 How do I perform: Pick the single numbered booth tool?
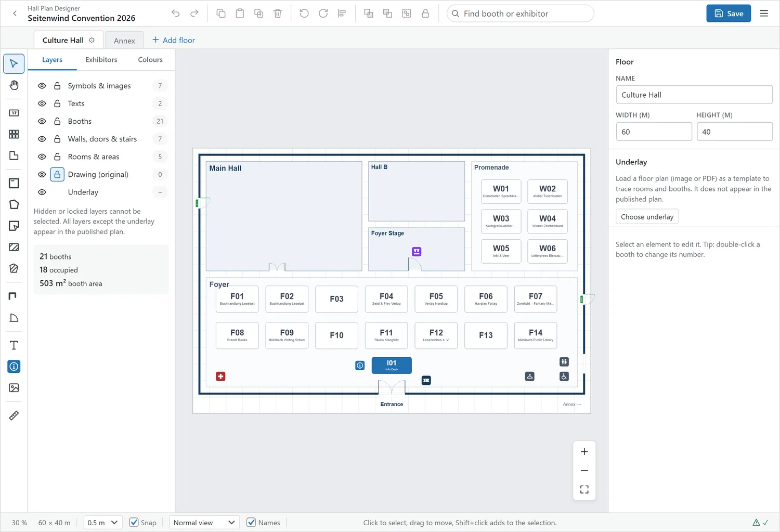click(x=14, y=113)
